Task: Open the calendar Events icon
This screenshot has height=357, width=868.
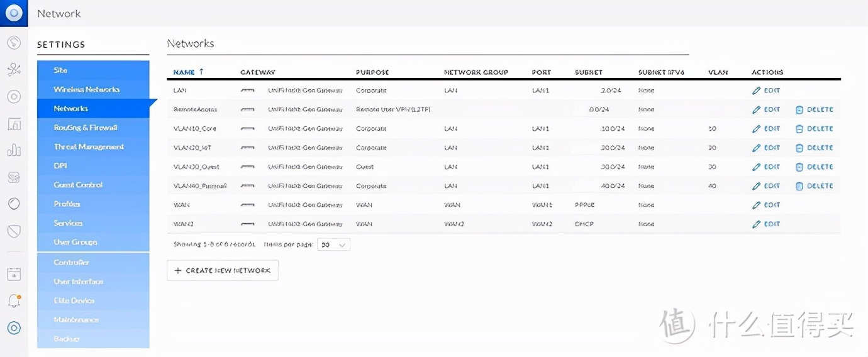Action: [14, 274]
